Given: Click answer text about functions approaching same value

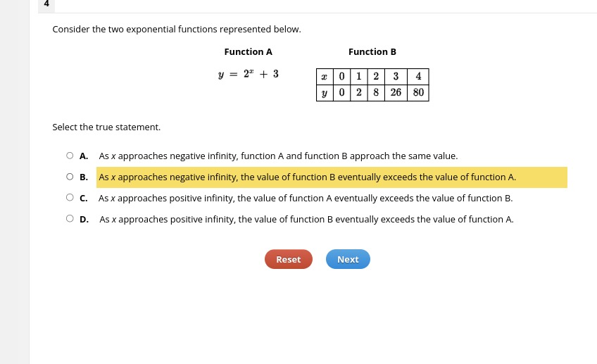Looking at the screenshot, I should point(278,156).
